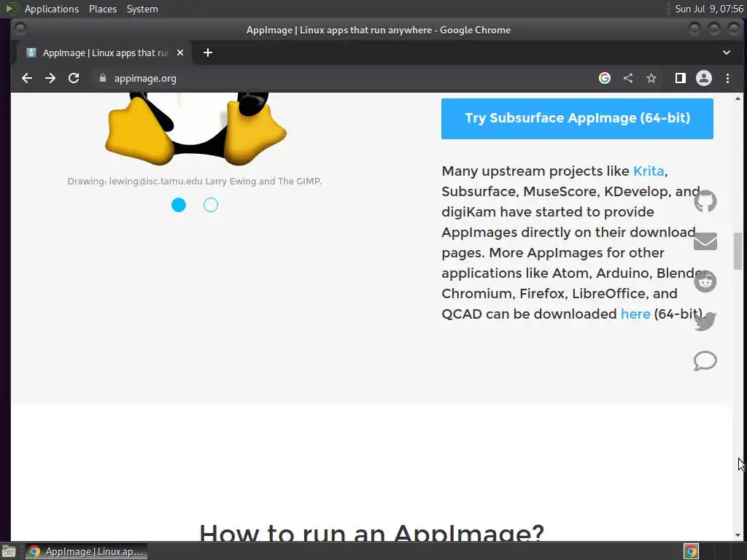Go forward to the next page
This screenshot has height=560, width=747.
coord(50,78)
